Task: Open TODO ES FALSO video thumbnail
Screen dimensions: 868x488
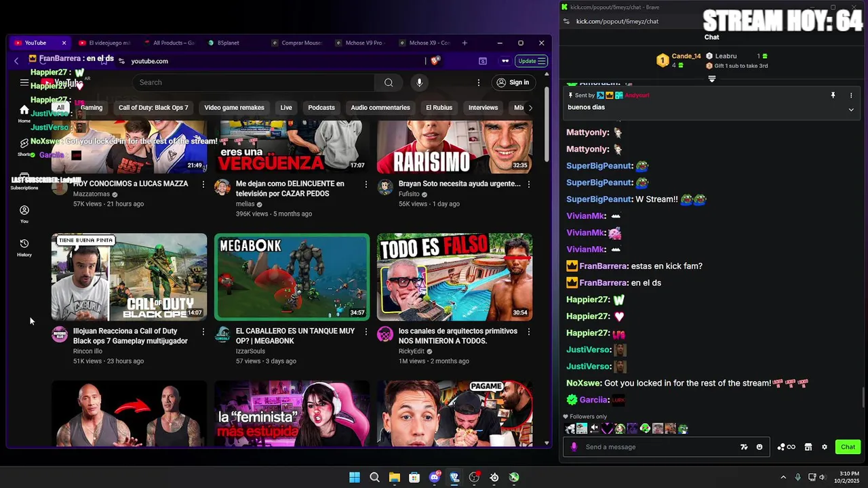Action: (455, 277)
